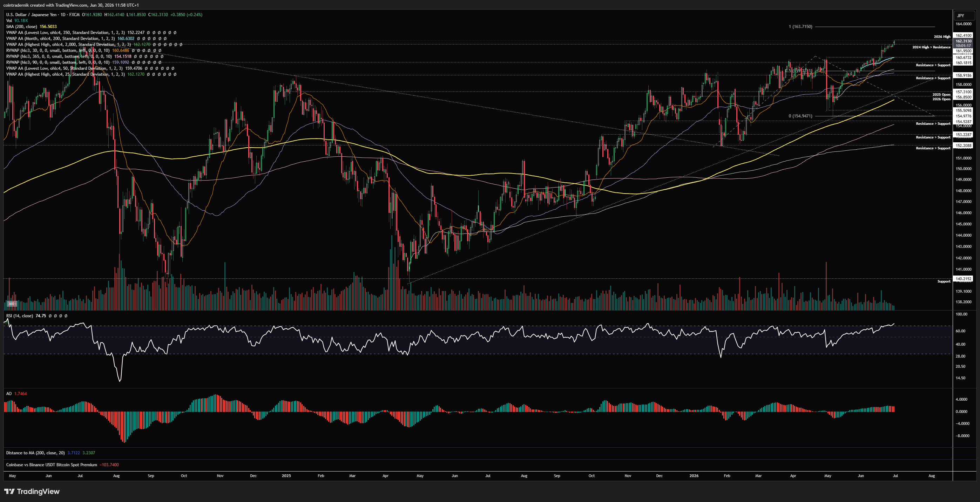Click the 2026 year marker on time axis

pyautogui.click(x=694, y=476)
